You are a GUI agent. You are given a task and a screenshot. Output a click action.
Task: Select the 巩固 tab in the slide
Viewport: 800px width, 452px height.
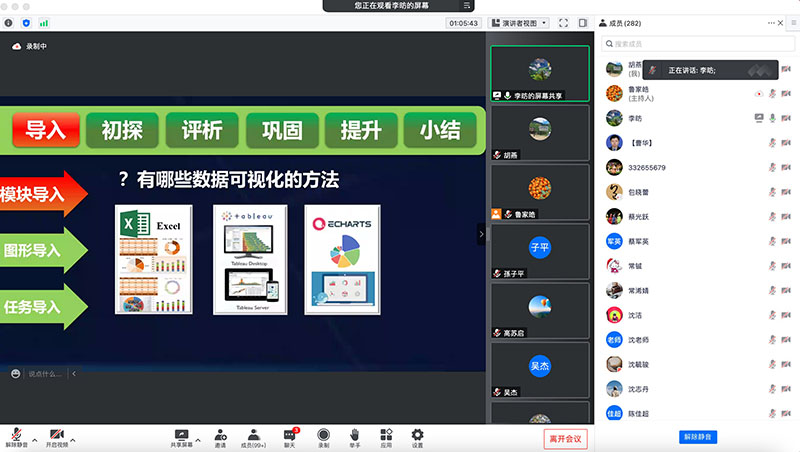pyautogui.click(x=282, y=130)
